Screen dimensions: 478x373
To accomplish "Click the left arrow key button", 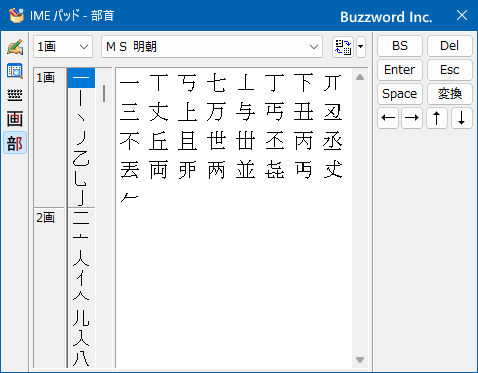I will pos(388,118).
